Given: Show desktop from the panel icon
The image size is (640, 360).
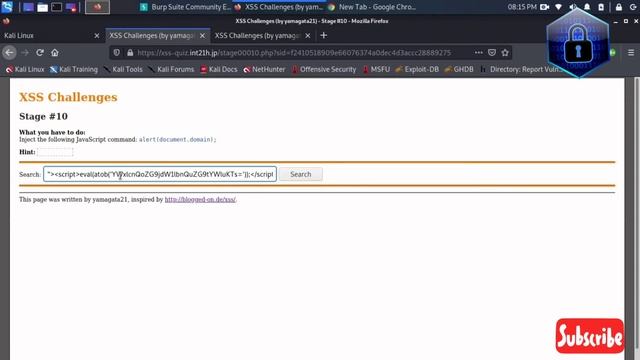Looking at the screenshot, I should coord(28,7).
